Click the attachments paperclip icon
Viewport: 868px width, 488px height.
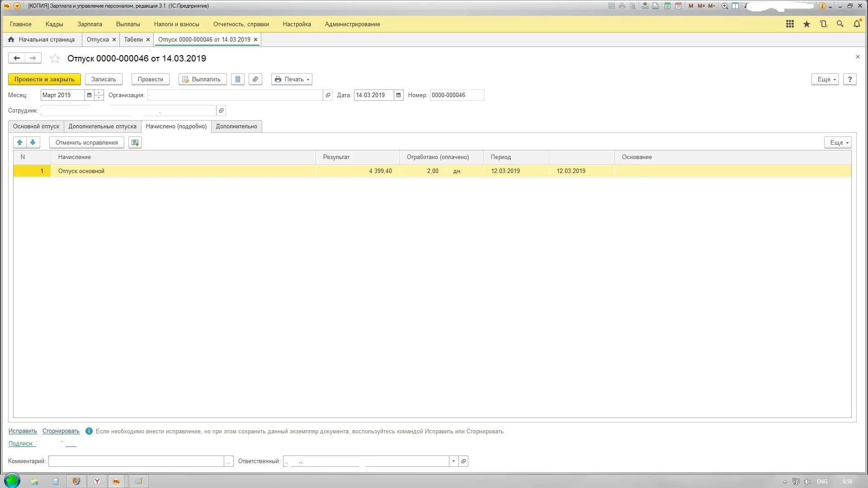click(x=255, y=79)
